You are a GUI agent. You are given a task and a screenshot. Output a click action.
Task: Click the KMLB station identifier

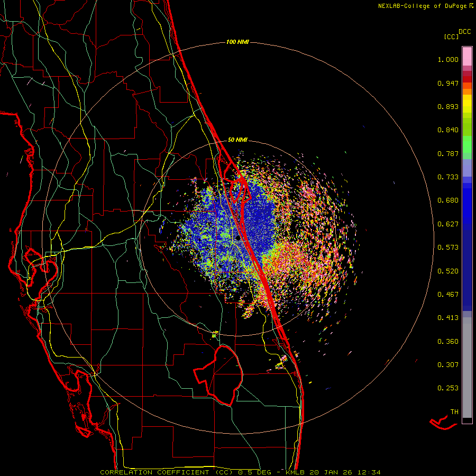tap(295, 472)
